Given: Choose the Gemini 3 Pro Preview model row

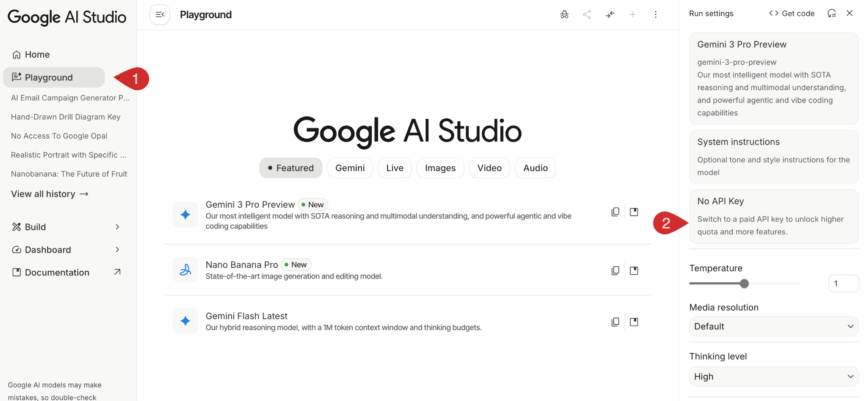Looking at the screenshot, I should click(x=408, y=214).
